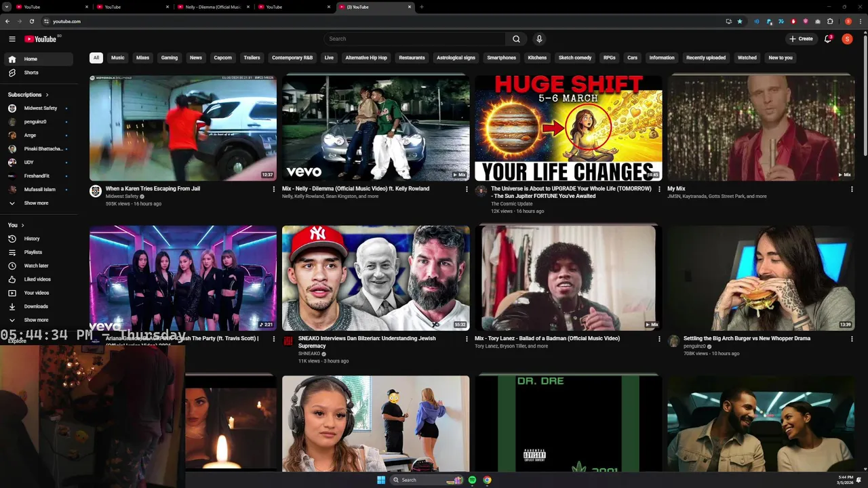Play the Dr. Dre 2001 album thumbnail

pyautogui.click(x=568, y=423)
